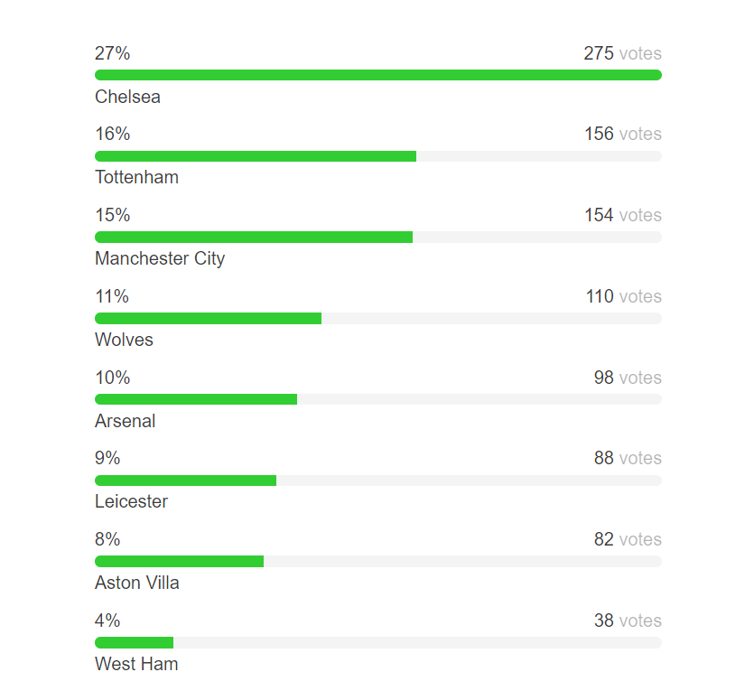
Task: Select the Arsenal option label
Action: coord(125,421)
